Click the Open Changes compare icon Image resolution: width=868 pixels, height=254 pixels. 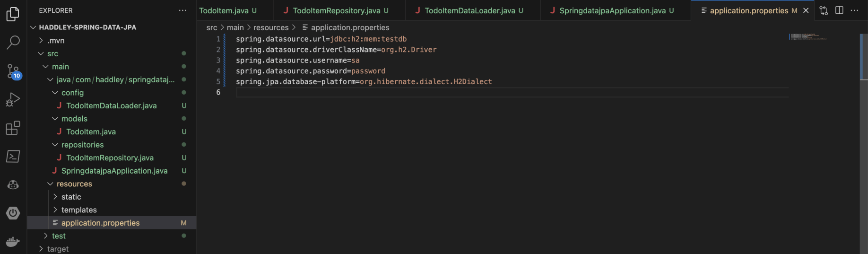point(824,10)
